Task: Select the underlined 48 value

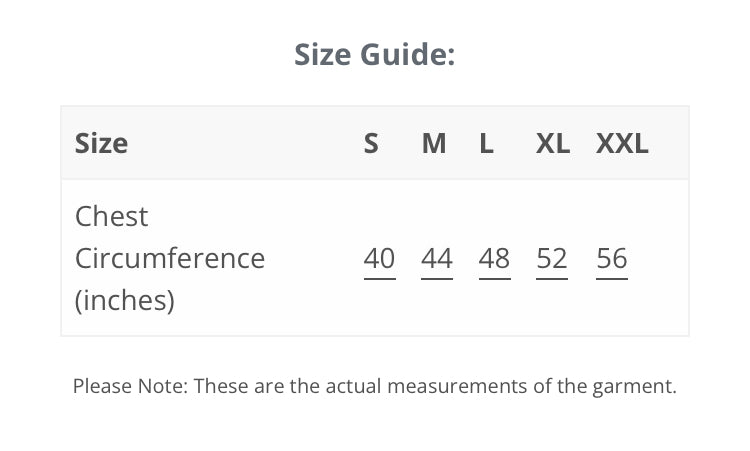Action: 495,259
